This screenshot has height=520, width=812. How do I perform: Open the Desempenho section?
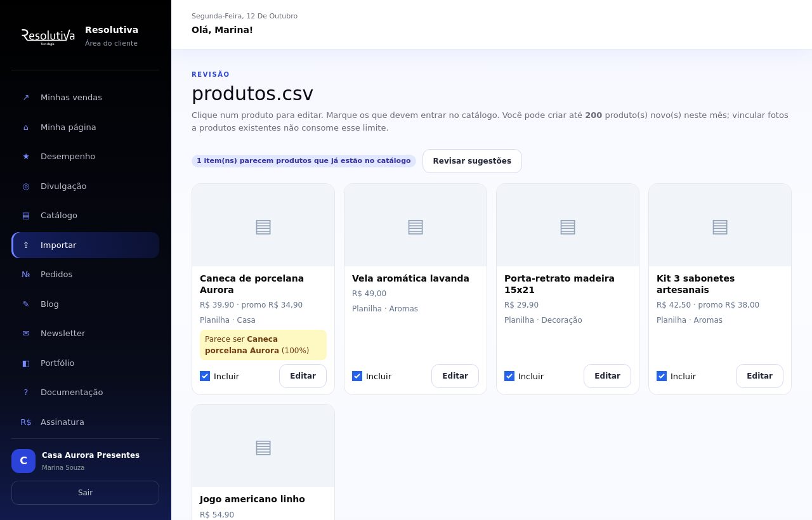click(x=85, y=157)
